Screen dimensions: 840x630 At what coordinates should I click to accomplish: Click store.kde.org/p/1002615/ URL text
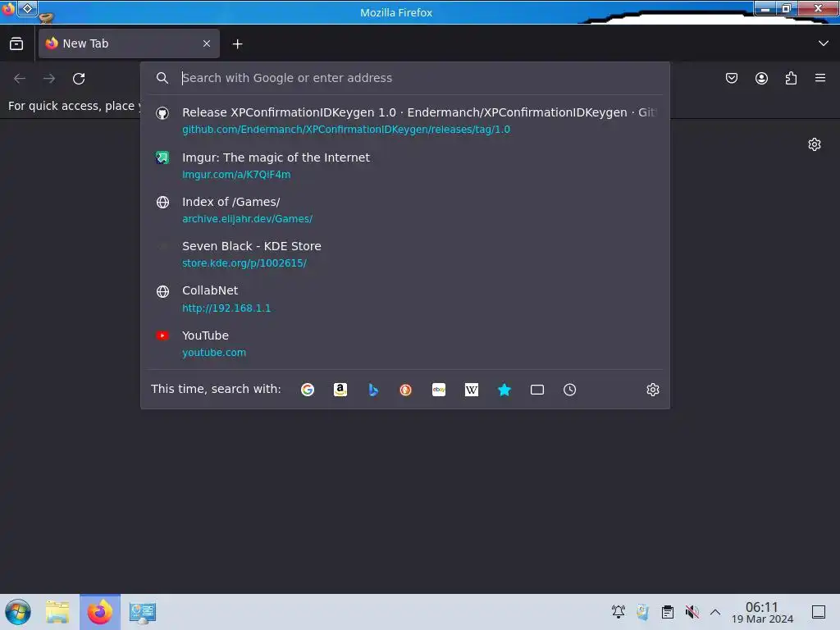coord(244,263)
